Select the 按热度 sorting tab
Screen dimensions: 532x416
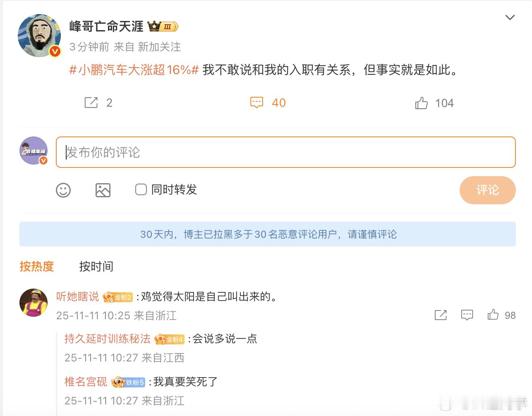[37, 267]
